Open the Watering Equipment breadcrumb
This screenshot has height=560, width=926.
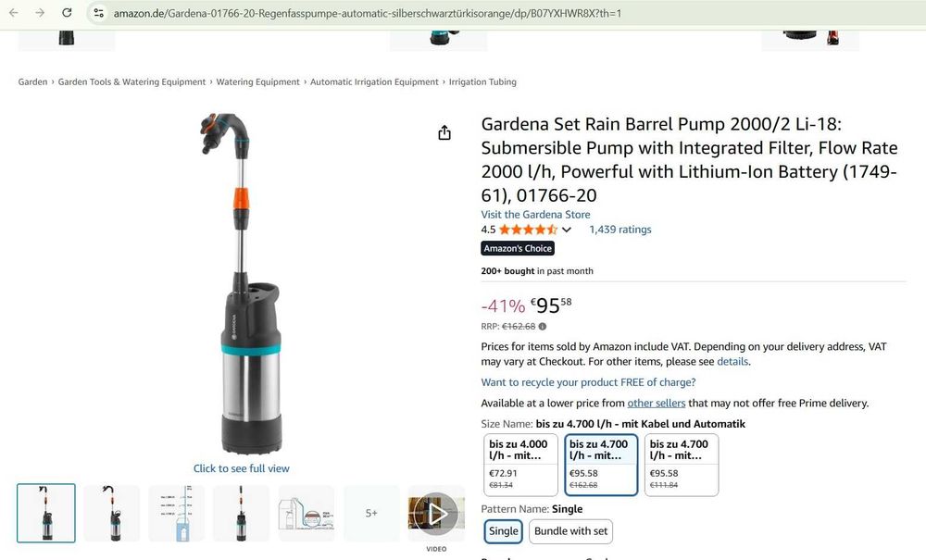click(258, 82)
